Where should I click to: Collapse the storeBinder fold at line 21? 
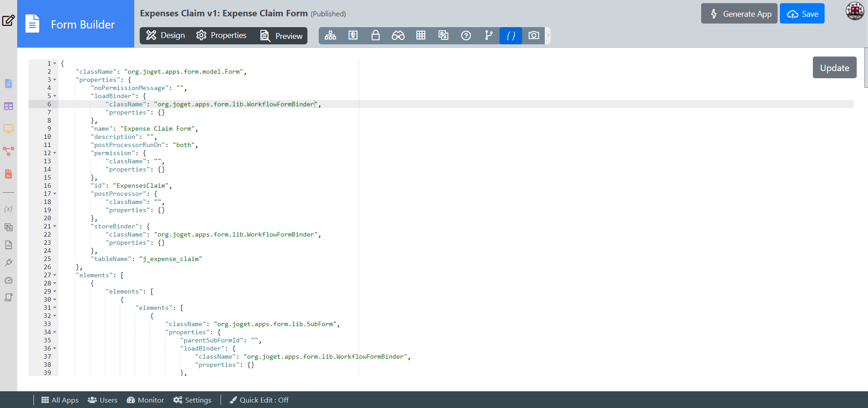[55, 226]
